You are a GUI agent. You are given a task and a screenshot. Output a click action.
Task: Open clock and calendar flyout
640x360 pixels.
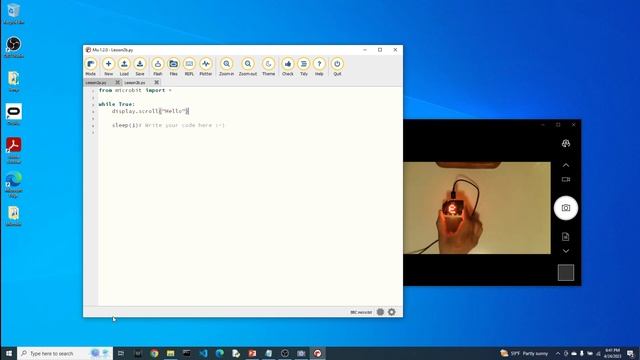pyautogui.click(x=612, y=353)
